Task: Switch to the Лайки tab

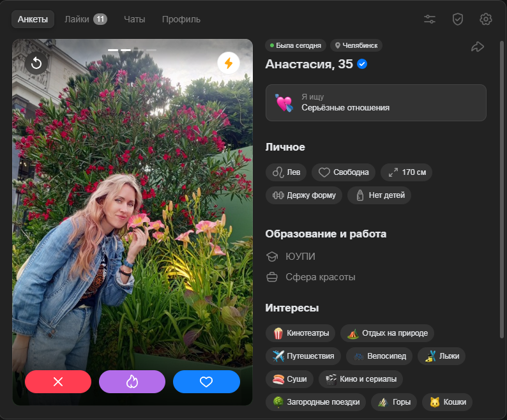Action: coord(85,19)
